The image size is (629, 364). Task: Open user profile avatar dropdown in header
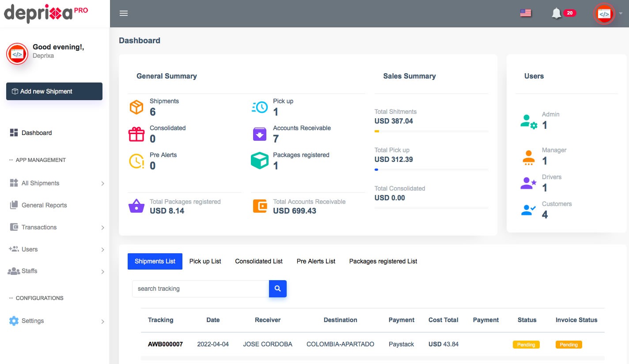click(x=604, y=14)
